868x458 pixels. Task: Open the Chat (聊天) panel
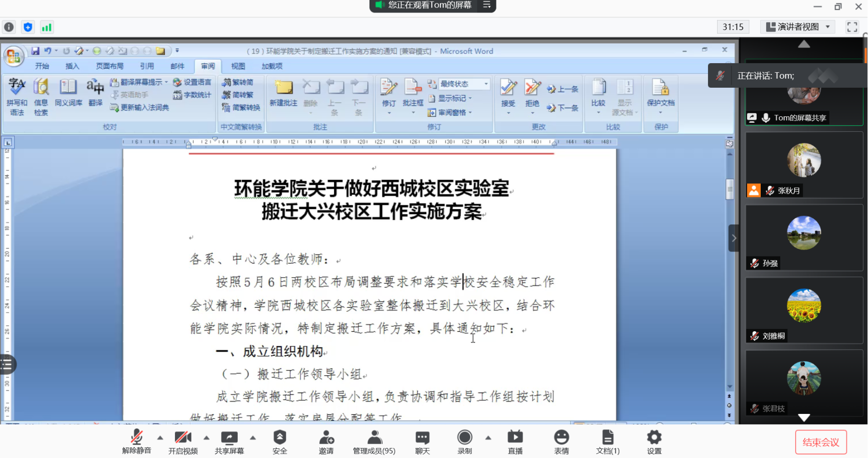coord(422,437)
